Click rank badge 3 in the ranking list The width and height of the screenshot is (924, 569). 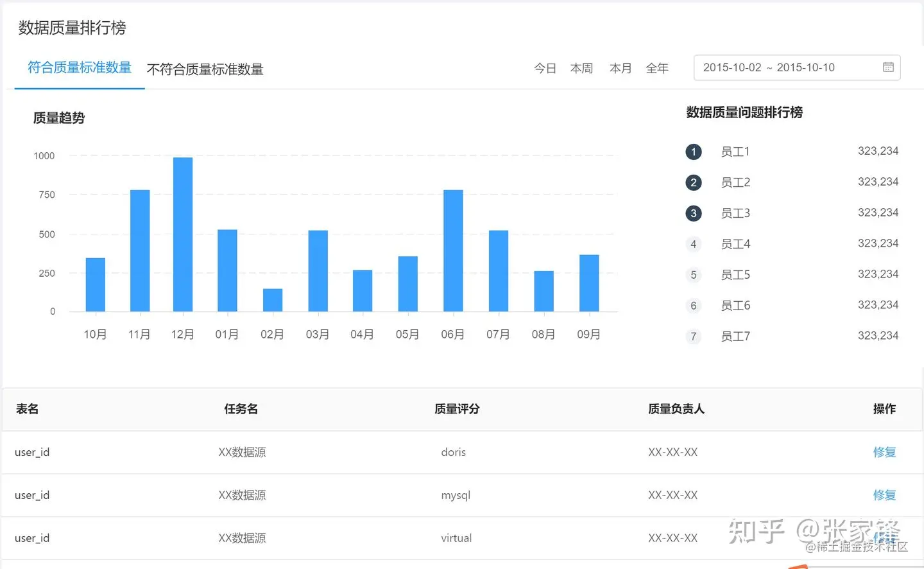click(694, 213)
